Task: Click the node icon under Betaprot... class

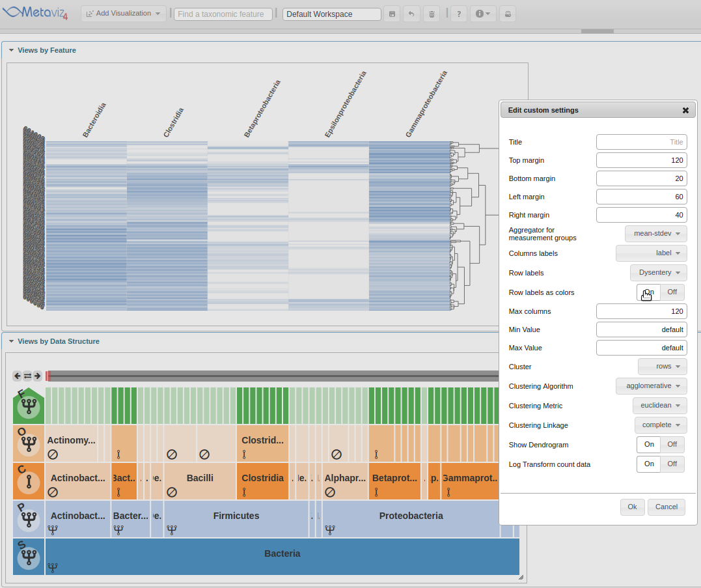Action: [376, 492]
